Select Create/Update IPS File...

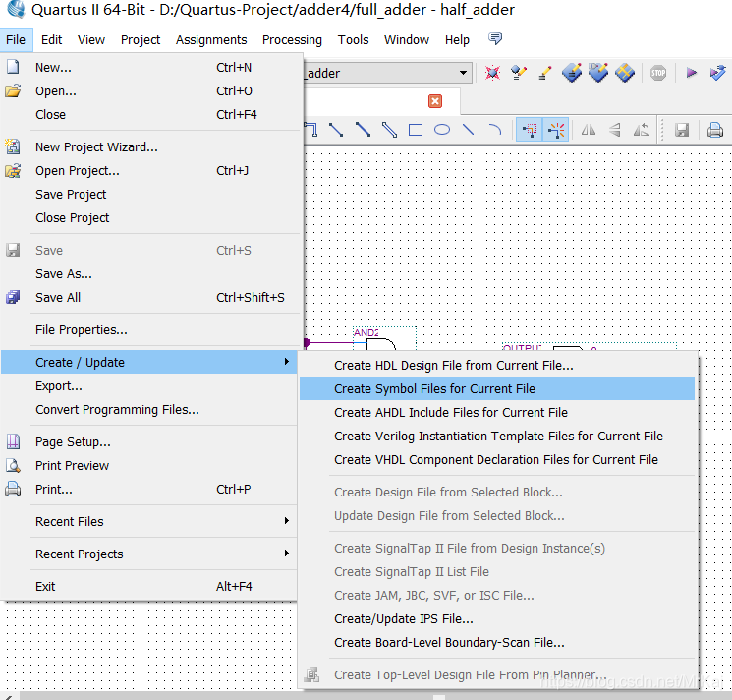[497, 618]
